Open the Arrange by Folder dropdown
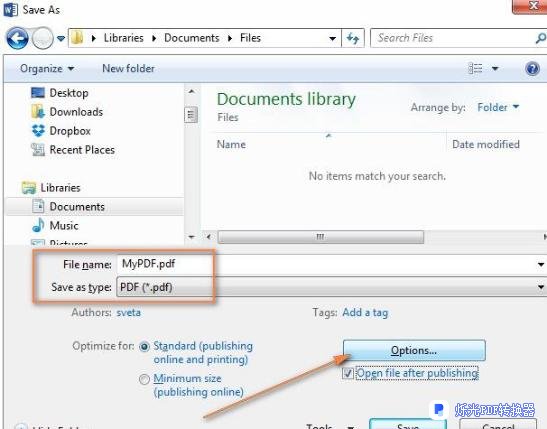This screenshot has height=429, width=547. pos(498,107)
